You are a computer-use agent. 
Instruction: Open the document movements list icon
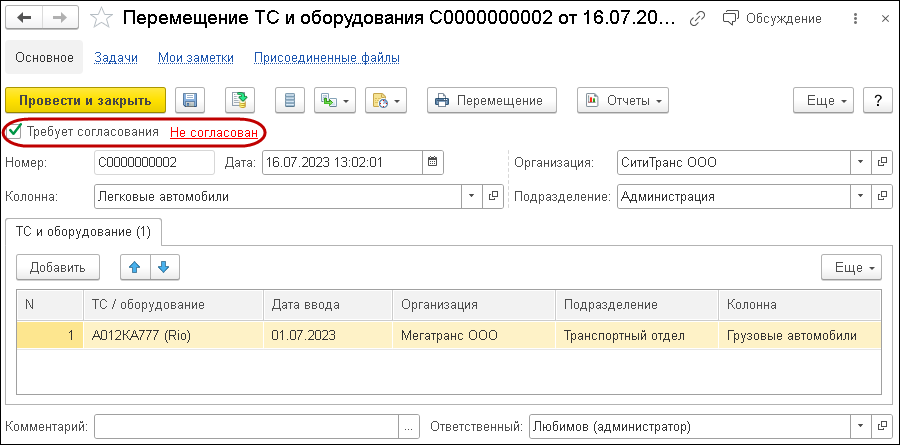pyautogui.click(x=290, y=100)
